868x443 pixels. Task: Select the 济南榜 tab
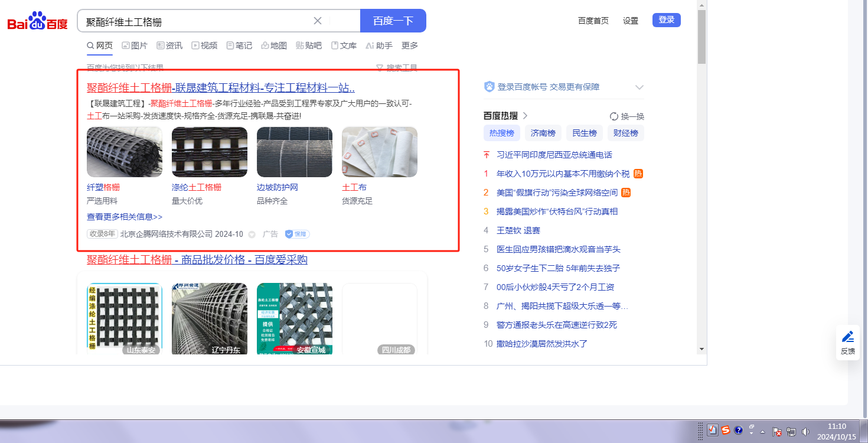[x=543, y=133]
